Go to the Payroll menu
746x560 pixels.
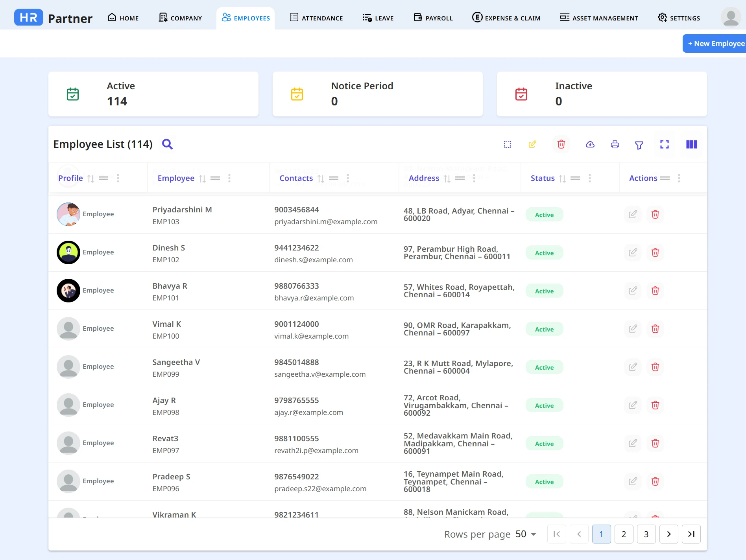[x=433, y=18]
